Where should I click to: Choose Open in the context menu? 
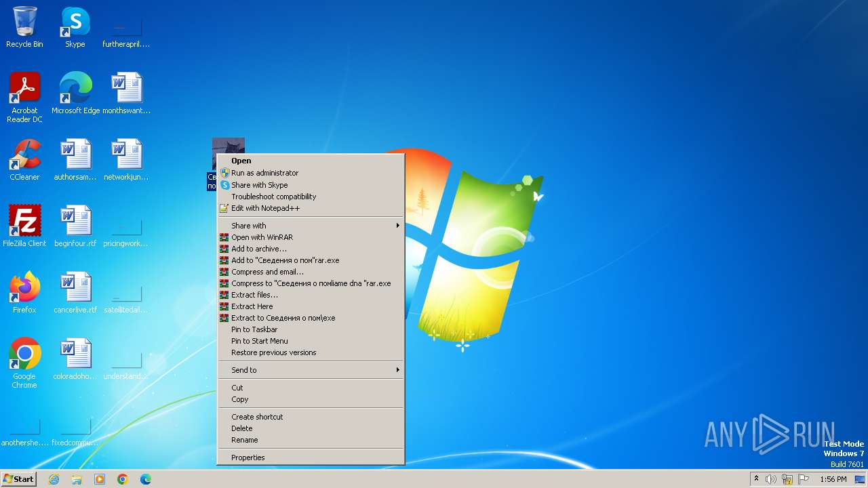click(x=311, y=161)
